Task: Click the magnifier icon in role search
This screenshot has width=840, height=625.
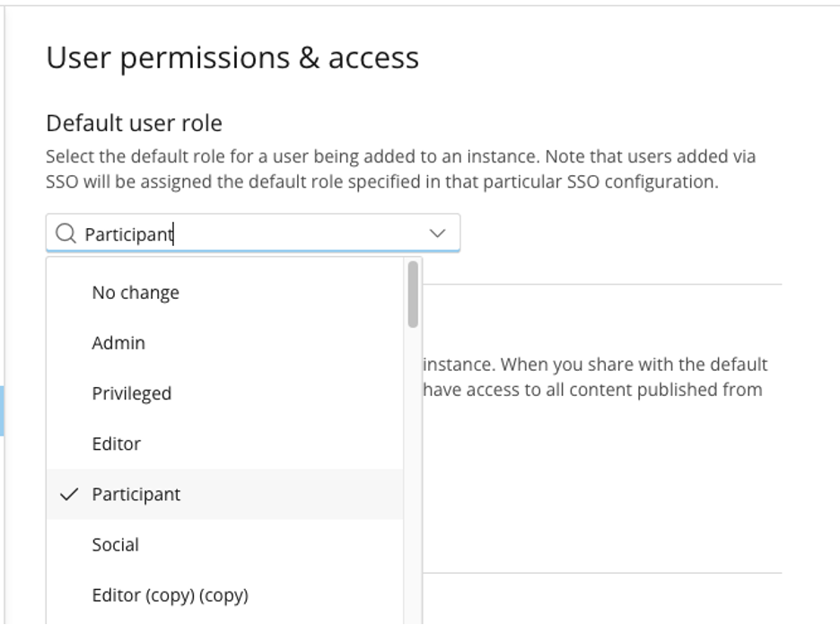Action: tap(66, 233)
